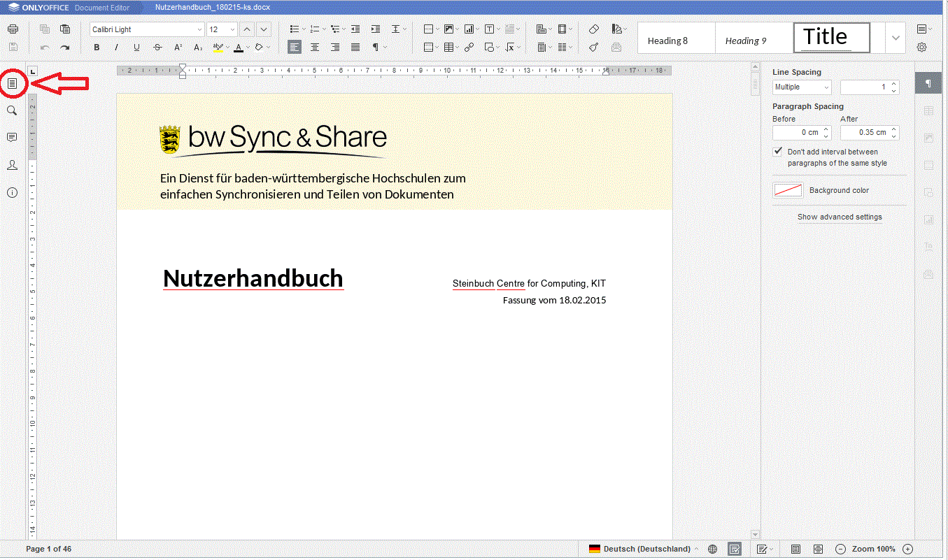Expand the styles gallery chevron
The width and height of the screenshot is (948, 560).
(896, 38)
